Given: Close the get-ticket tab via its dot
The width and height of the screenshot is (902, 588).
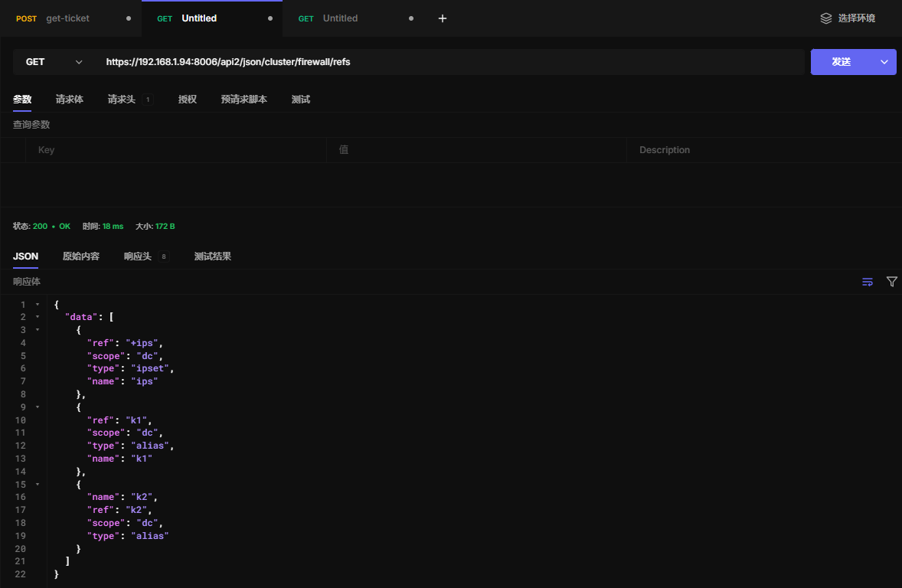Looking at the screenshot, I should 128,18.
